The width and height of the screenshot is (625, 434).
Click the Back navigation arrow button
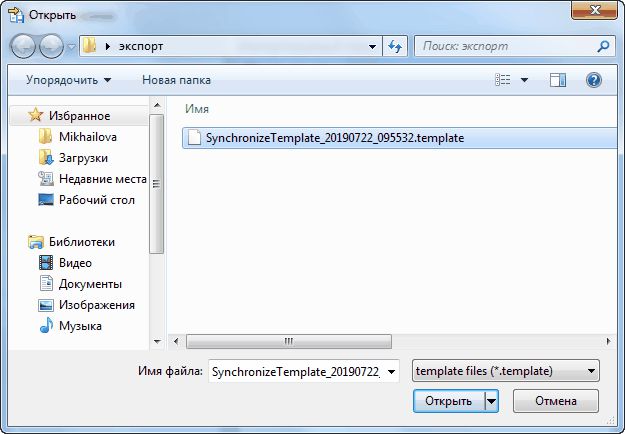click(24, 46)
